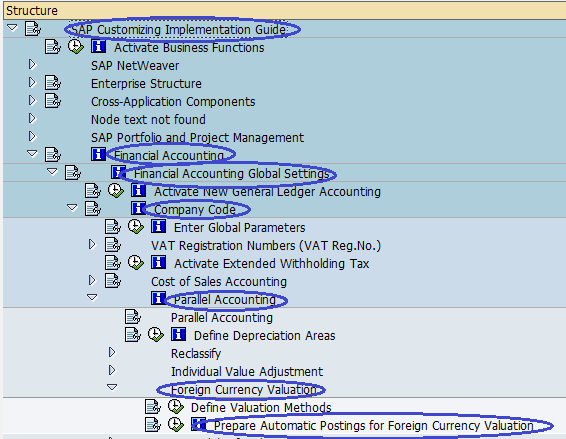566x439 pixels.
Task: Open documentation icon for Enter Global Parameters
Action: pyautogui.click(x=113, y=226)
